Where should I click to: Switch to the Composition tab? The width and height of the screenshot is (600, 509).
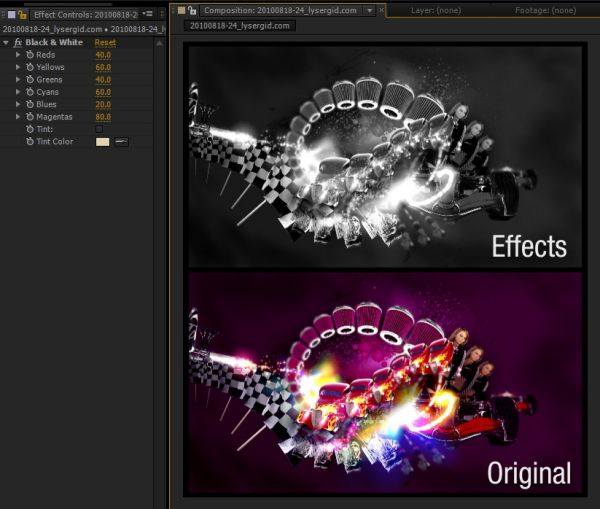click(280, 10)
